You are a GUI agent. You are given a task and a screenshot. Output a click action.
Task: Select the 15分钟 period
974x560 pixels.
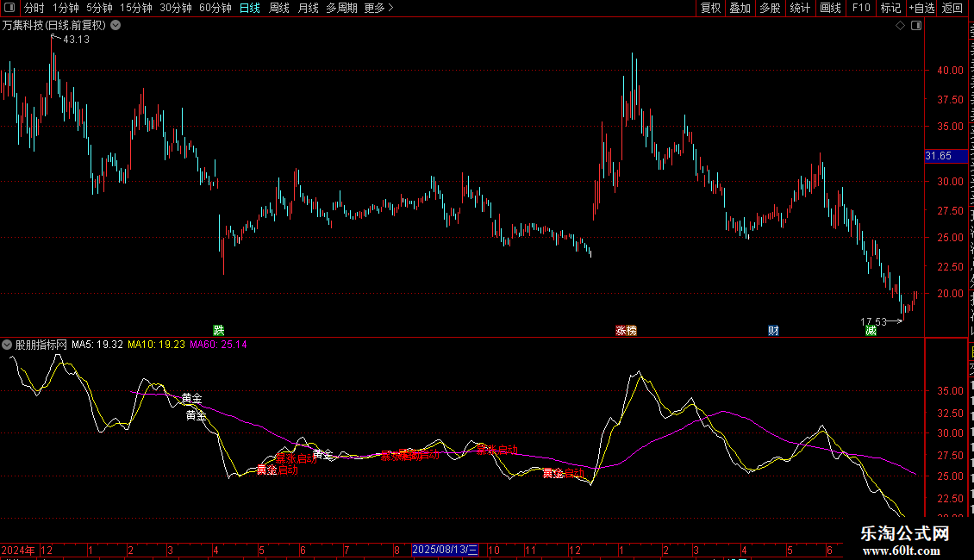click(136, 8)
